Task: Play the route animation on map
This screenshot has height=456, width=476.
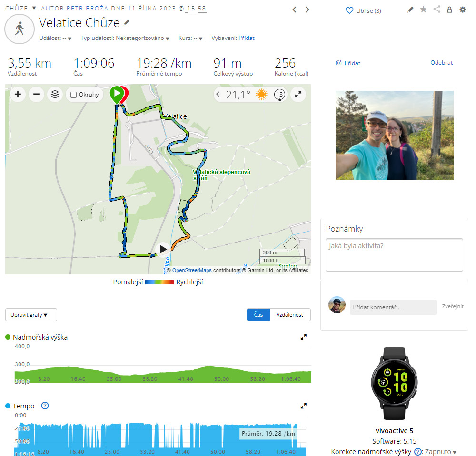Action: click(163, 249)
